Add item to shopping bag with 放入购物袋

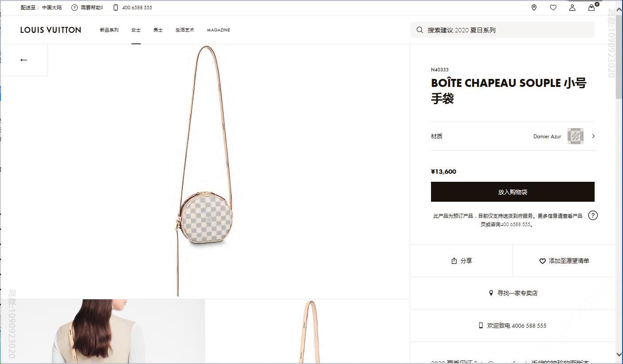513,192
